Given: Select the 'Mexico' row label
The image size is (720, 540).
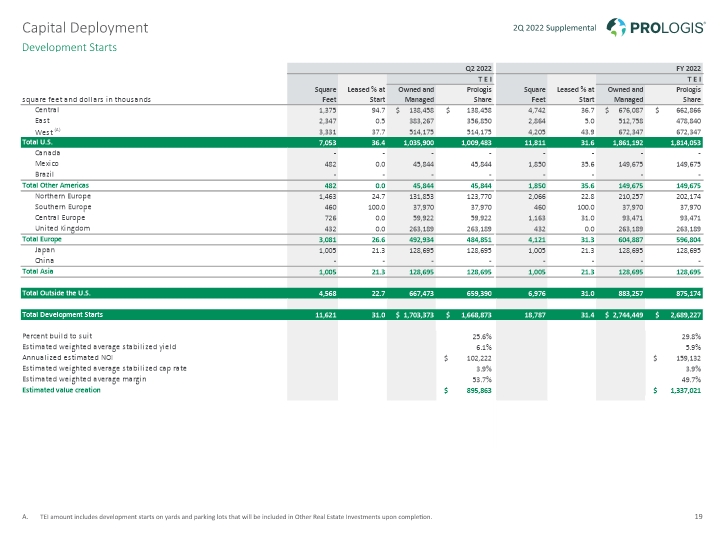Looking at the screenshot, I should (x=46, y=164).
